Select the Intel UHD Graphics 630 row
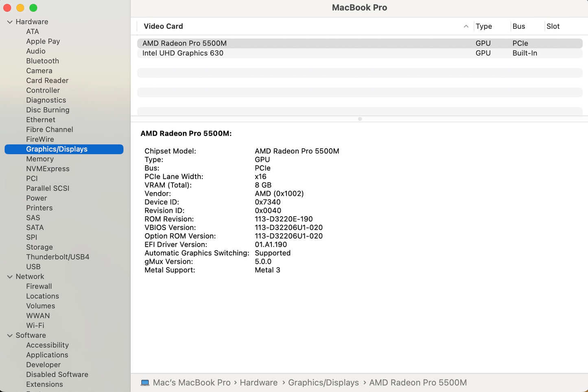 coord(182,53)
